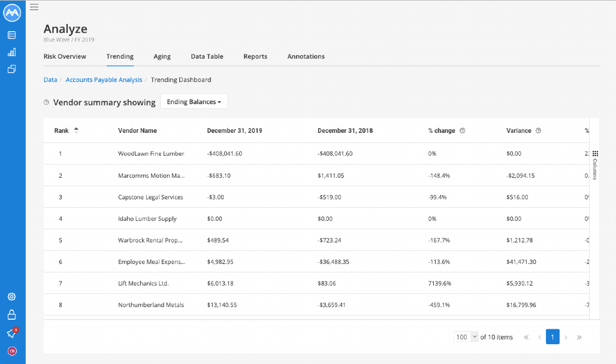Image resolution: width=616 pixels, height=364 pixels.
Task: Open the stacked copies sidebar icon
Action: coord(12,69)
